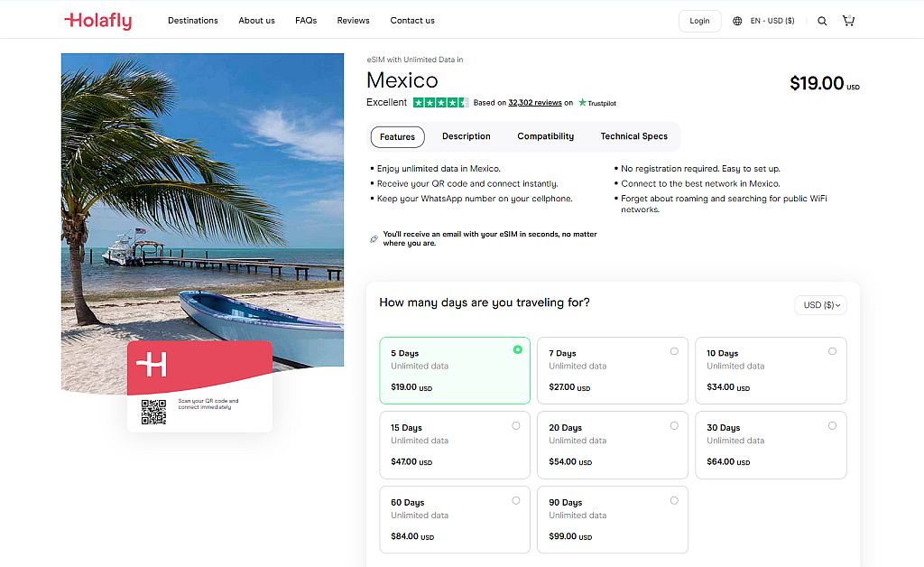Screen dimensions: 924x567
Task: Open the EN - USD ($) language selector
Action: click(x=766, y=20)
